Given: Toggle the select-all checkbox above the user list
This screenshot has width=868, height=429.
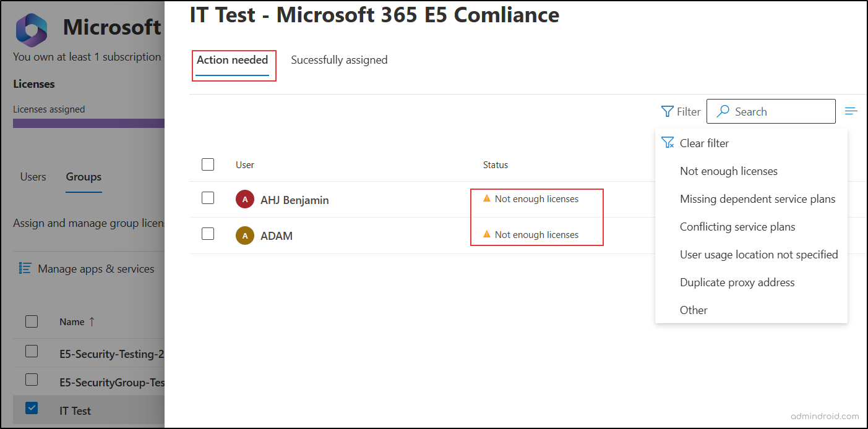Looking at the screenshot, I should [x=208, y=164].
